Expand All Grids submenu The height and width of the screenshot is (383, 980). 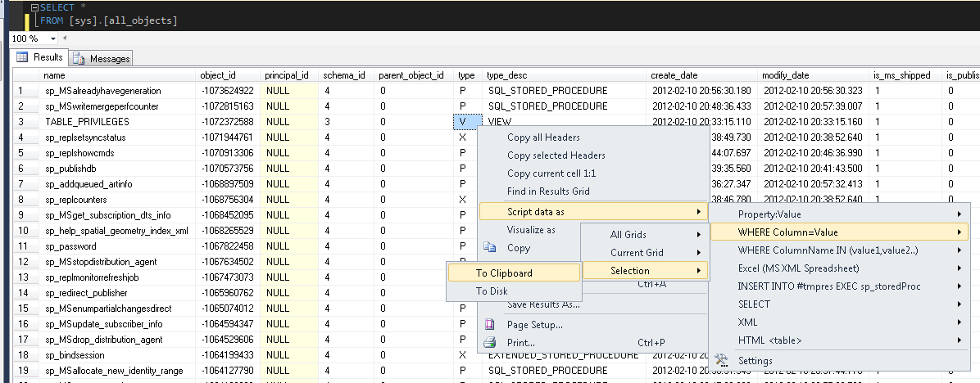pos(645,235)
